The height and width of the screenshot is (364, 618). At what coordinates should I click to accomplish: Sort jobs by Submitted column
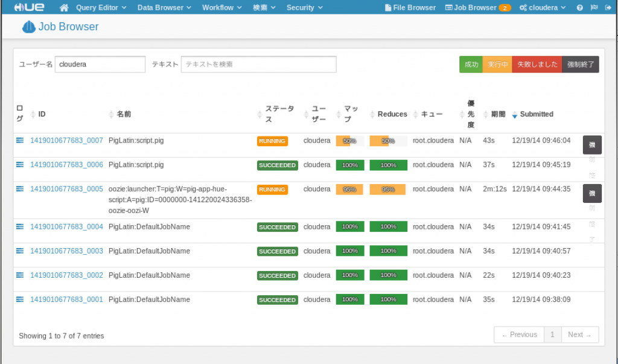pyautogui.click(x=537, y=114)
